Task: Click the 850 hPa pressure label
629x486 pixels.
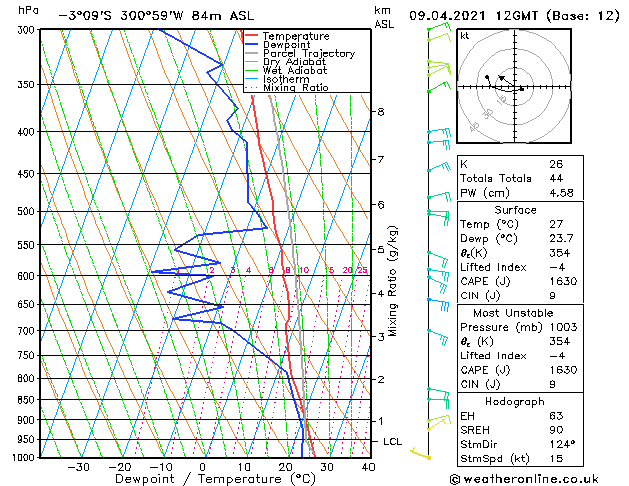Action: pos(28,400)
